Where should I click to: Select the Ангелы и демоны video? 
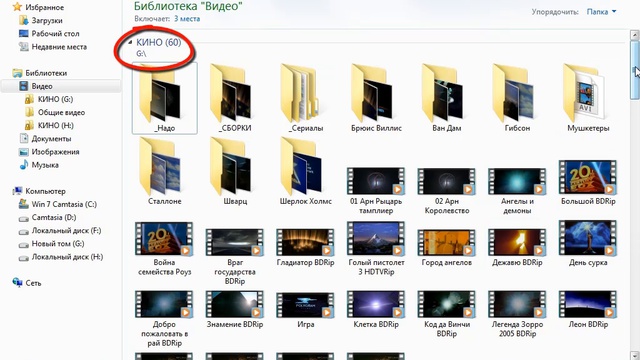518,190
